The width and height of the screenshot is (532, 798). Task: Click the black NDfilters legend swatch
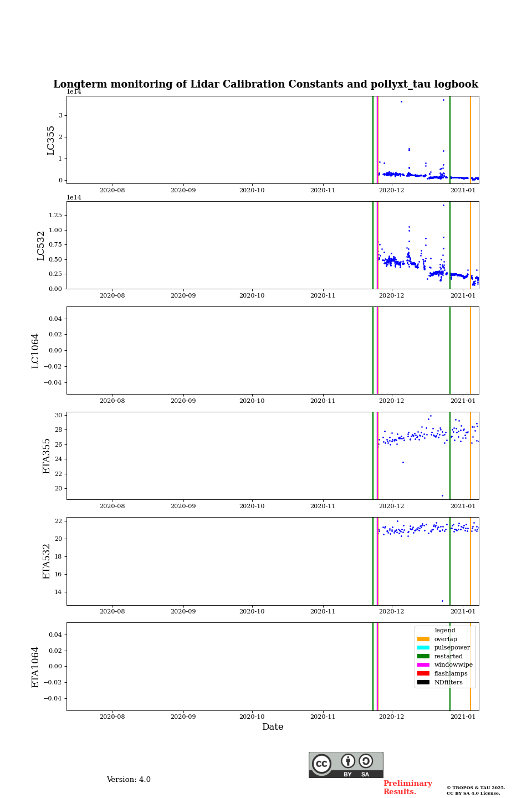(423, 682)
